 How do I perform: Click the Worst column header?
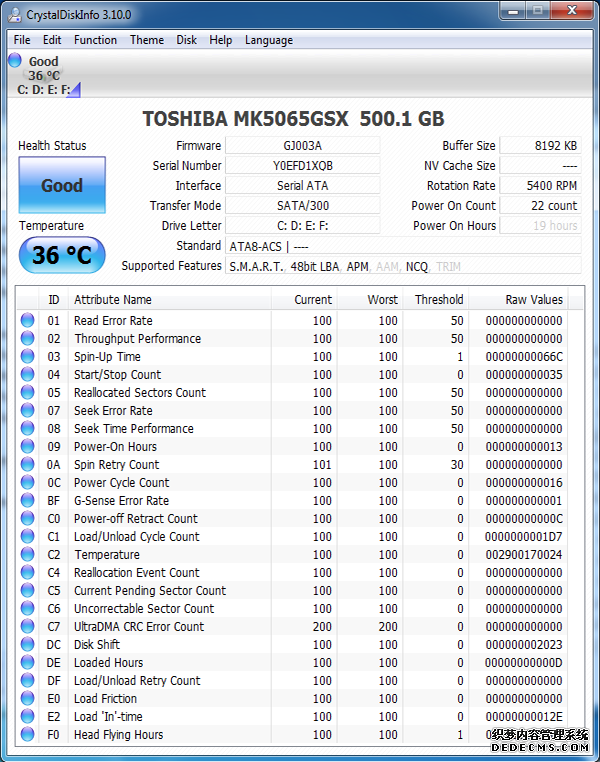[370, 299]
